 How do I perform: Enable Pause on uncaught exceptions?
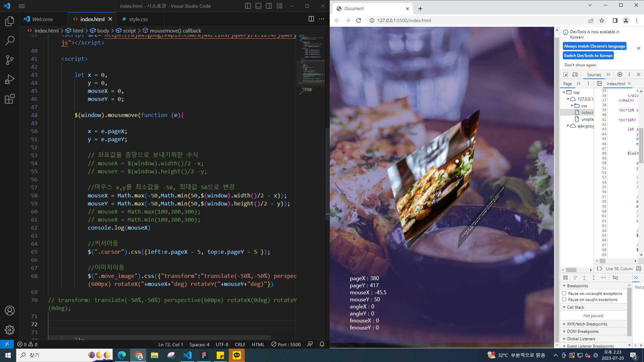click(564, 293)
